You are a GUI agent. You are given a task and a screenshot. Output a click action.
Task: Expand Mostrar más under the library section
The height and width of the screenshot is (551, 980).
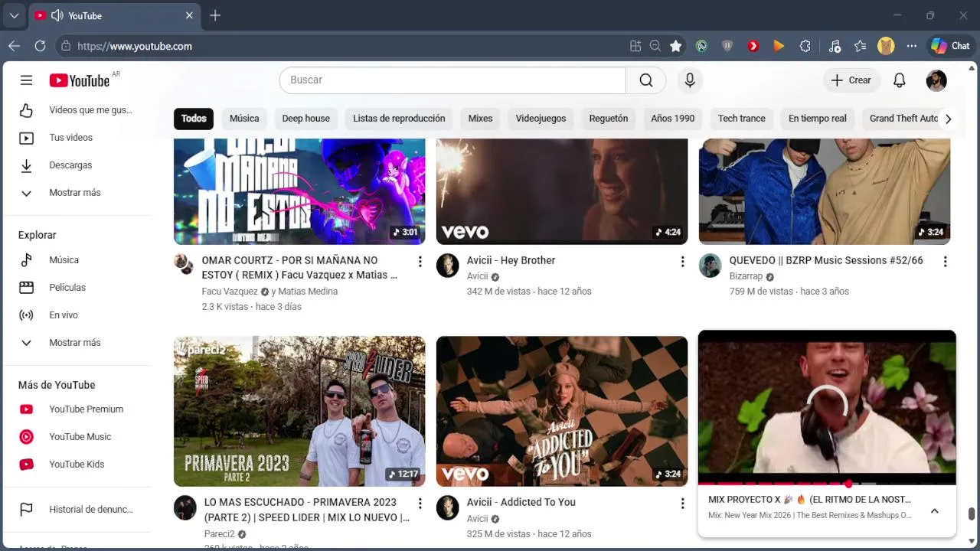(x=77, y=193)
